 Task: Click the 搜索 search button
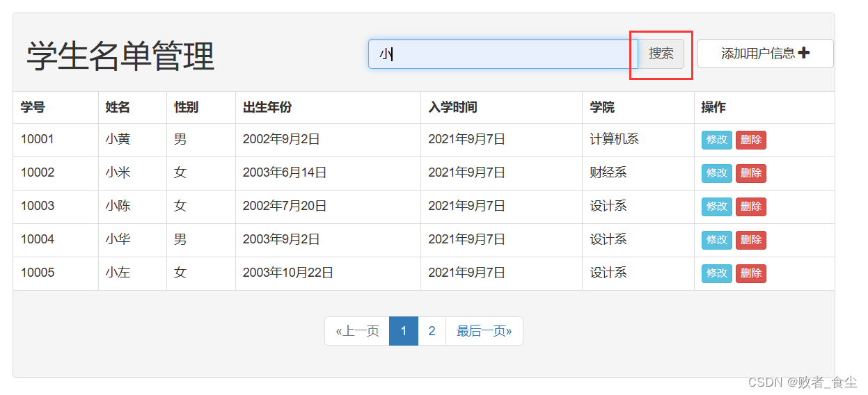pos(661,54)
